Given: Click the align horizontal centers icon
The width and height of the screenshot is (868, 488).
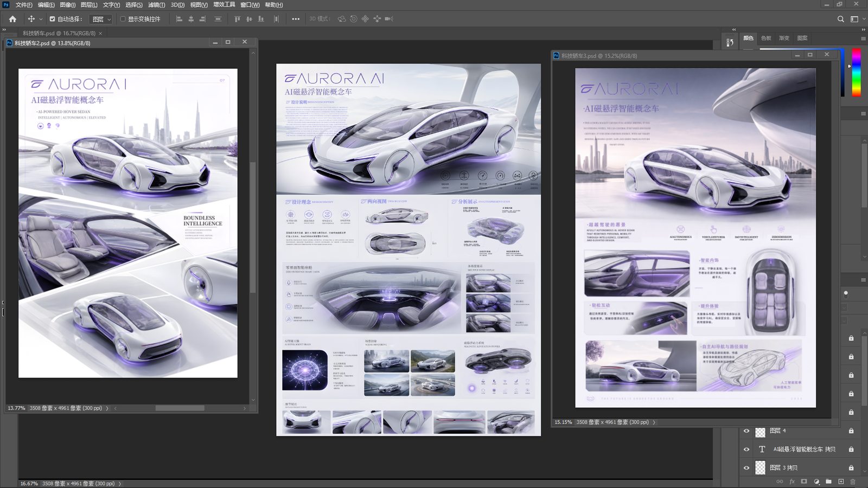Looking at the screenshot, I should point(191,19).
